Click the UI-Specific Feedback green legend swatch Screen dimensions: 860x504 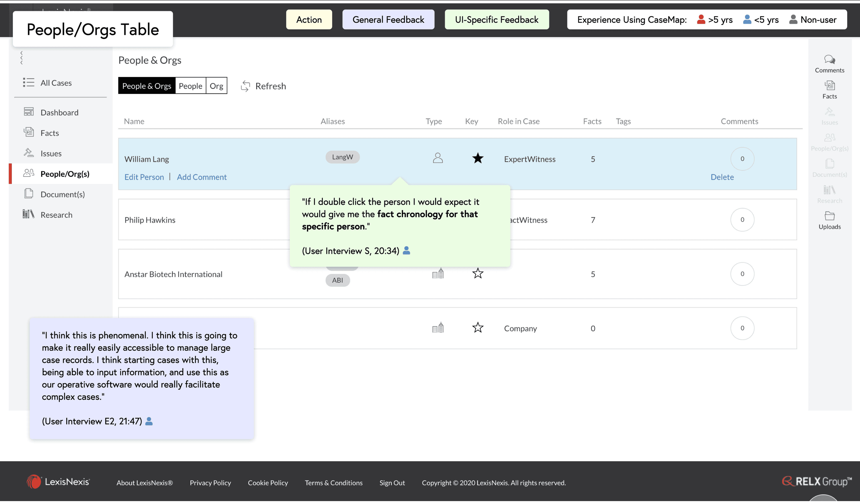pos(497,20)
